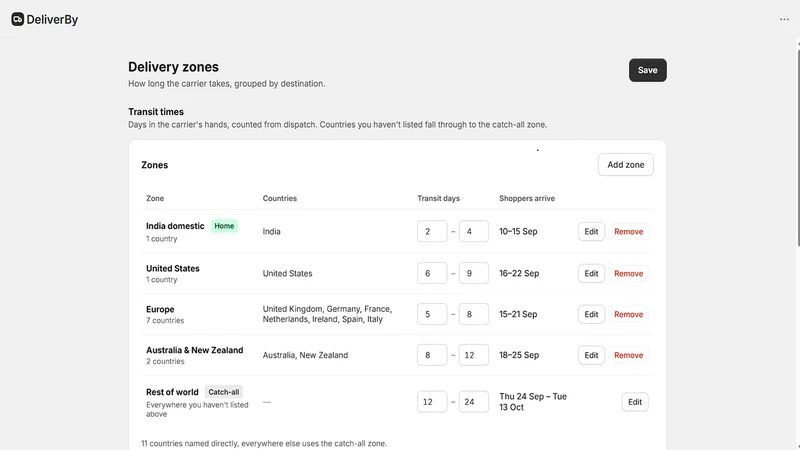Click the Transit days column header
800x450 pixels.
(438, 198)
